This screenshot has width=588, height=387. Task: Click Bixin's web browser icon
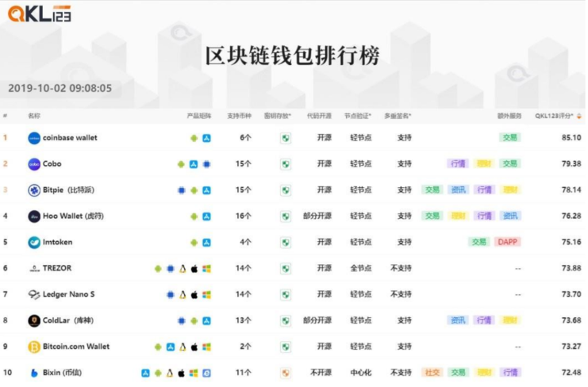(206, 374)
